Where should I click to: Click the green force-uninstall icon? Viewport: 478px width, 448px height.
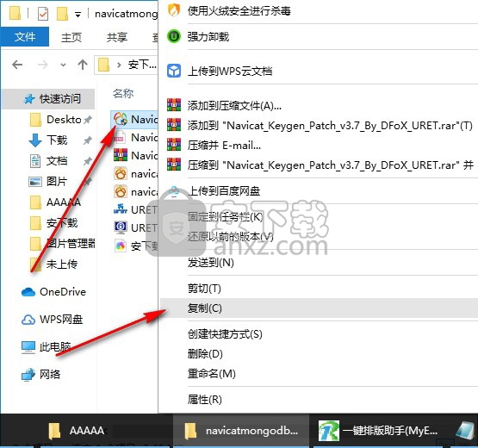tap(174, 36)
